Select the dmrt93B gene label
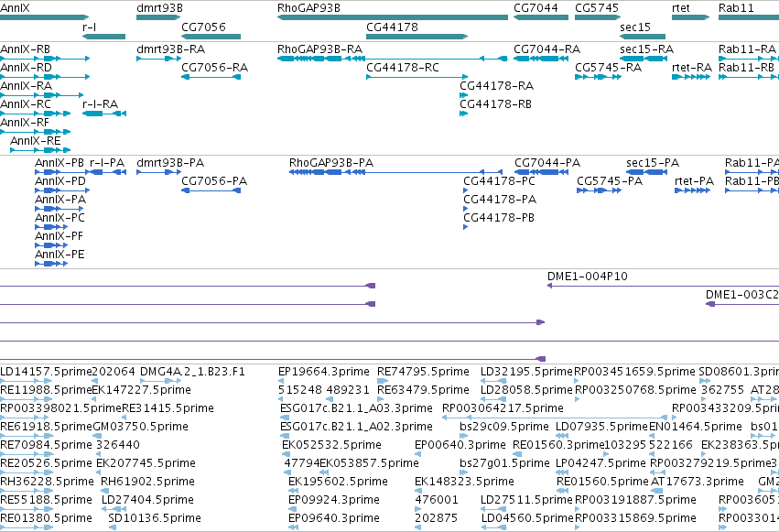The height and width of the screenshot is (532, 779). pos(159,8)
